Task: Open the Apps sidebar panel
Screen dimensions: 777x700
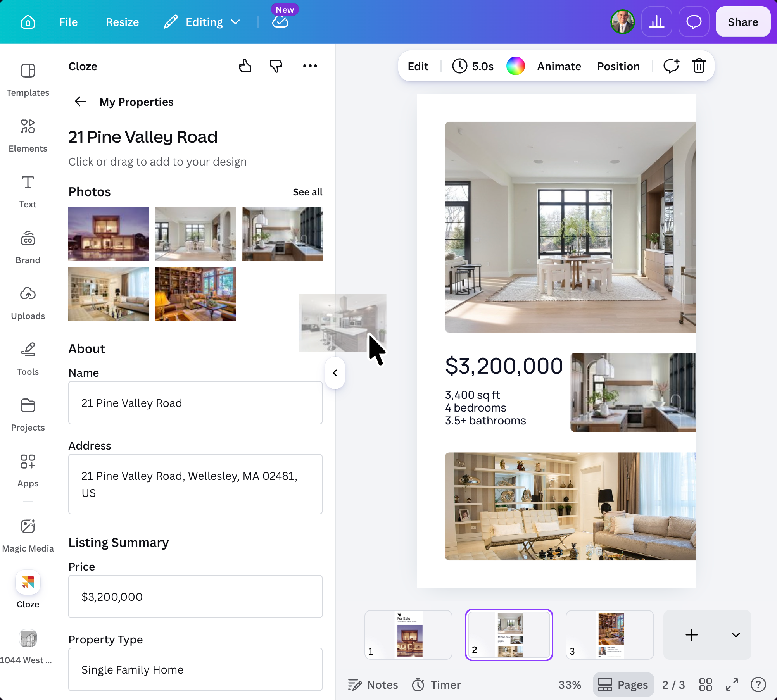Action: [x=28, y=471]
